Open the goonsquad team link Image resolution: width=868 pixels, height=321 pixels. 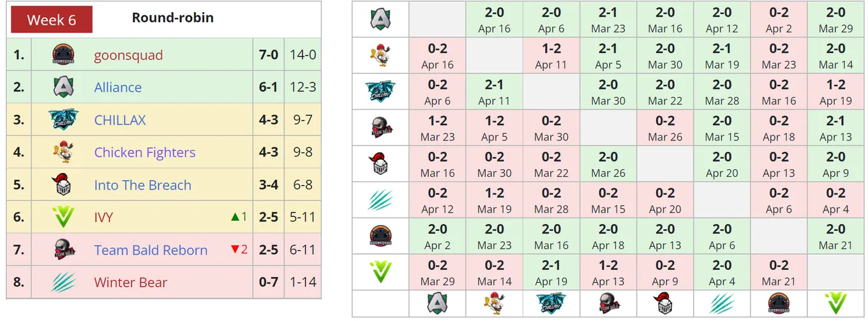point(128,55)
